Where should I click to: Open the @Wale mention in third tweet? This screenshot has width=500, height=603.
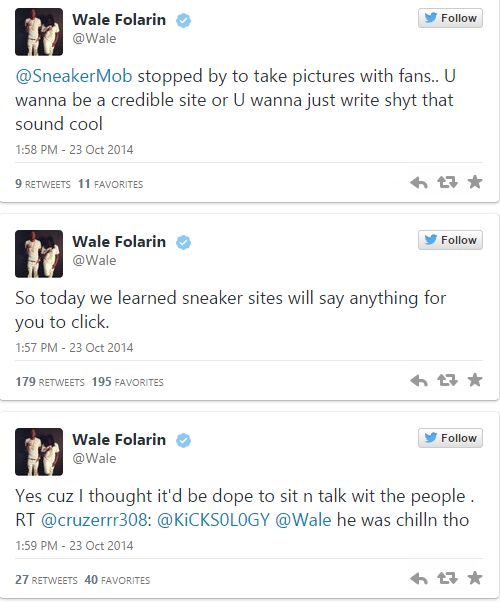(303, 520)
